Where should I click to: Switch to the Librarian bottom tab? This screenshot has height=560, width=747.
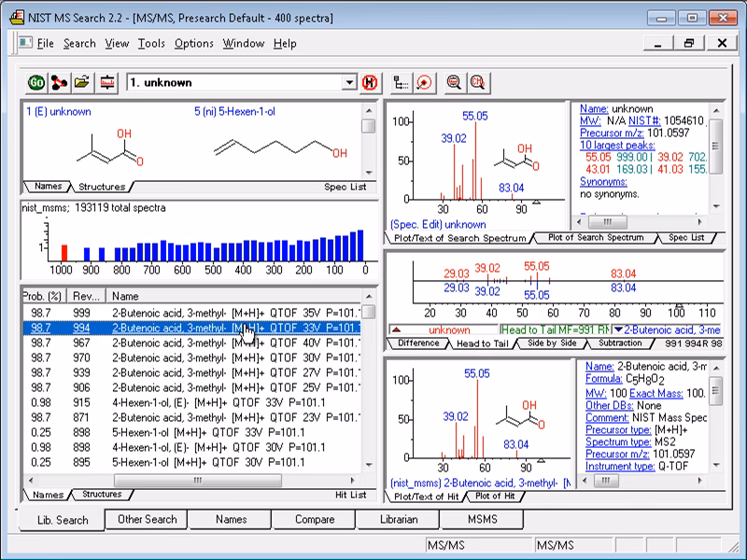click(x=399, y=520)
